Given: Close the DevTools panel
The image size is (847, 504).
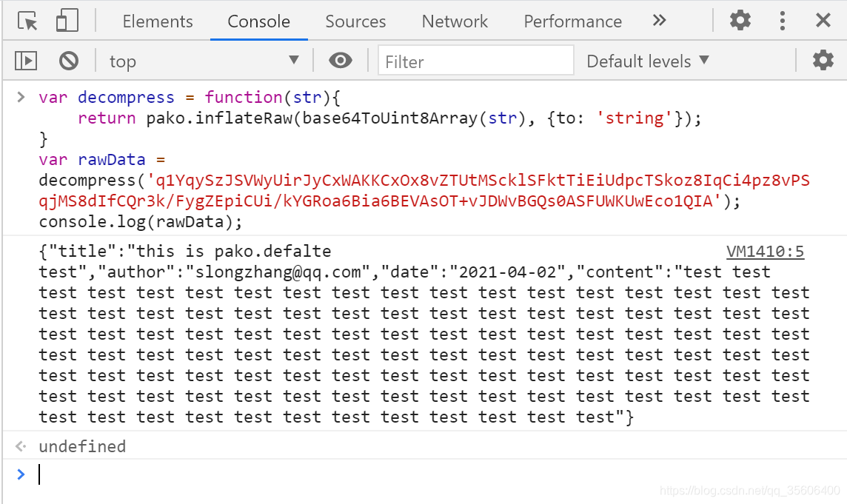Looking at the screenshot, I should [823, 21].
